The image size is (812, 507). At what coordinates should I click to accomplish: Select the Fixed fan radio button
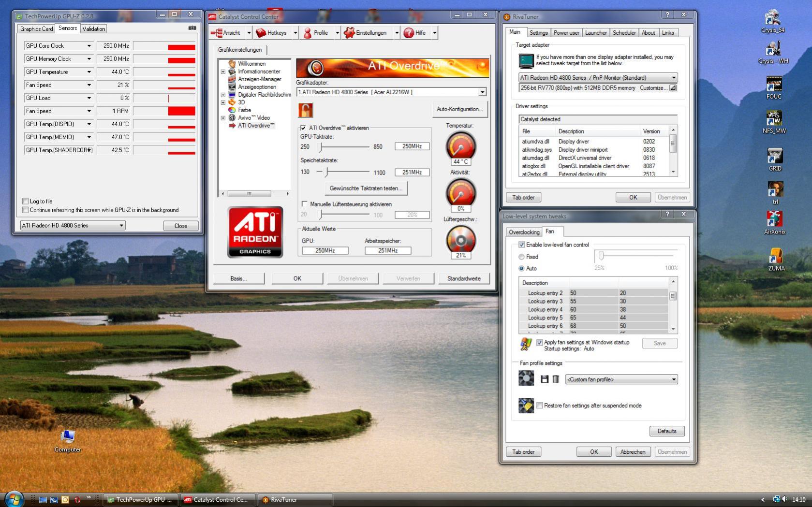tap(521, 257)
